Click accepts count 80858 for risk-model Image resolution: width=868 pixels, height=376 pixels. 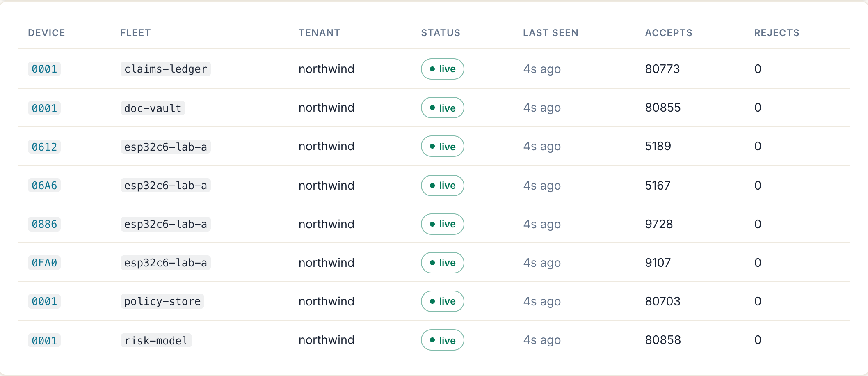coord(663,340)
